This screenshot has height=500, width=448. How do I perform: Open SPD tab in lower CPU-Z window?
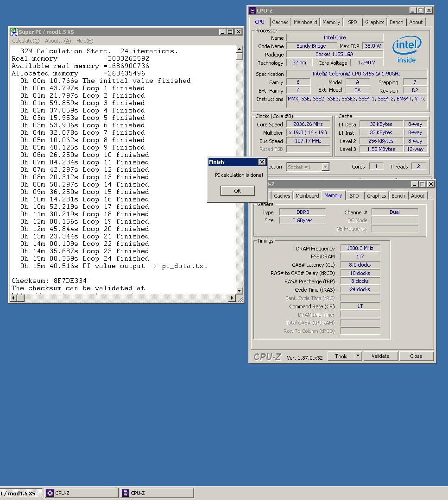354,196
